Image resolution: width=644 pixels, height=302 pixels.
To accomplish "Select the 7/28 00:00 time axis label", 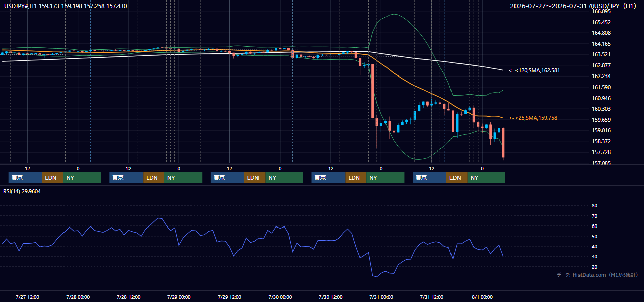I will tap(78, 297).
